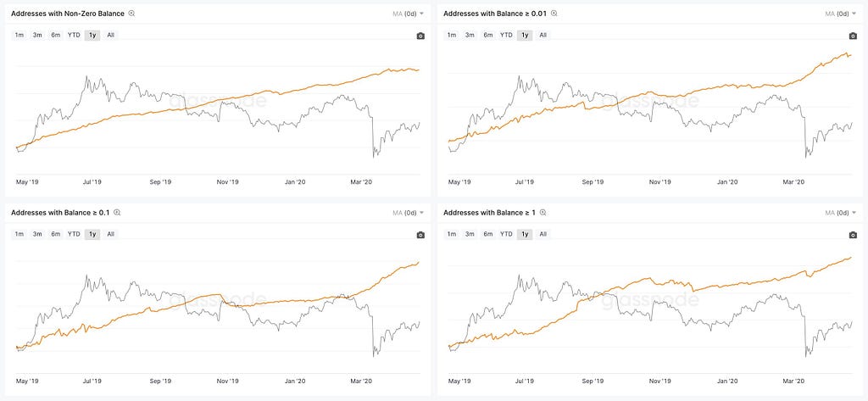Click 1y button on Balance ≥ 0.01 chart

point(525,35)
